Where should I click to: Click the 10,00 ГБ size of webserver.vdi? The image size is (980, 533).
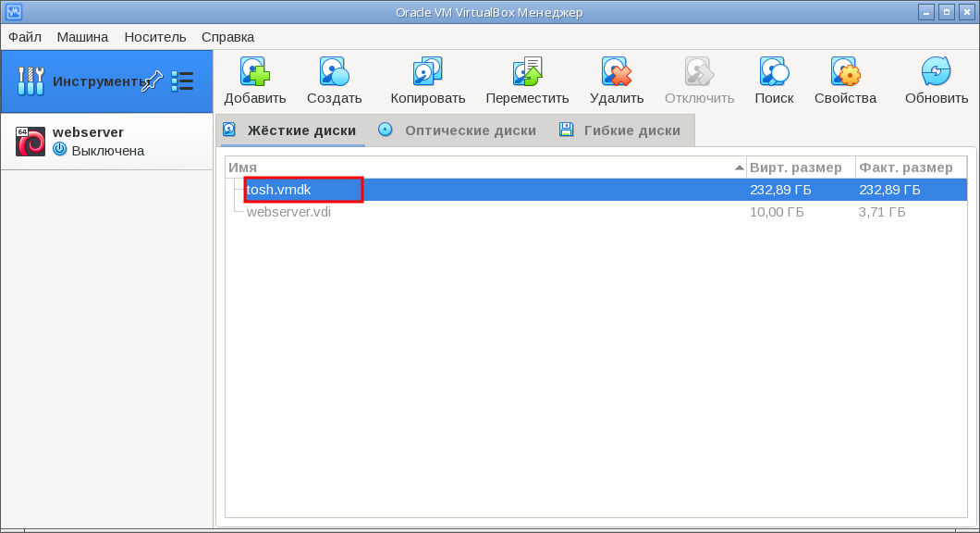[x=777, y=212]
